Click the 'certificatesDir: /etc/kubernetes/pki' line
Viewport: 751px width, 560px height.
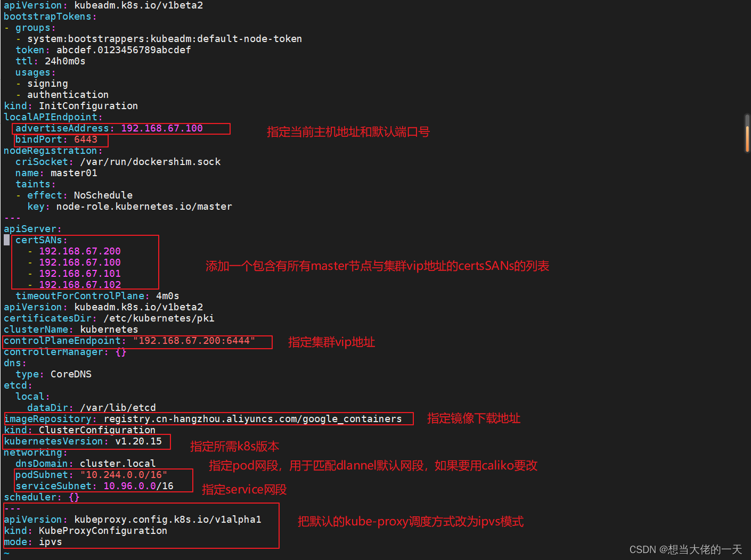(x=109, y=318)
